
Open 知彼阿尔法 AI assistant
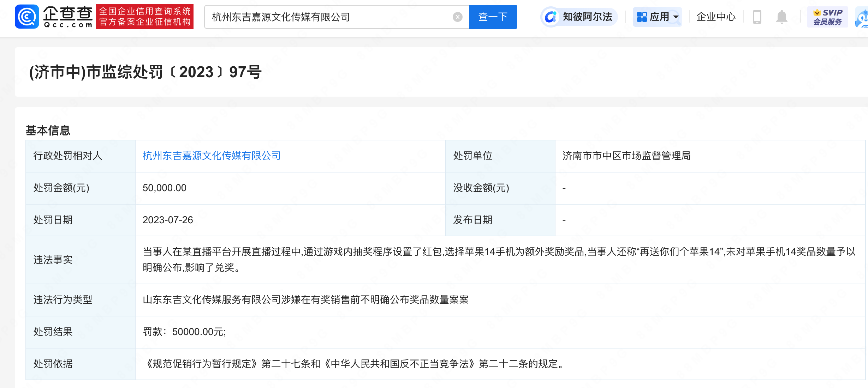tap(579, 17)
